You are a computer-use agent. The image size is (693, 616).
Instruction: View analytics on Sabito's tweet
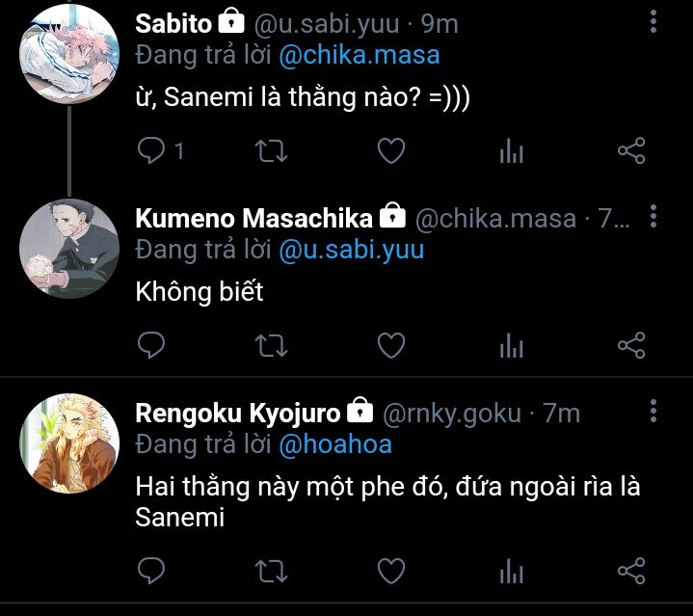click(511, 151)
